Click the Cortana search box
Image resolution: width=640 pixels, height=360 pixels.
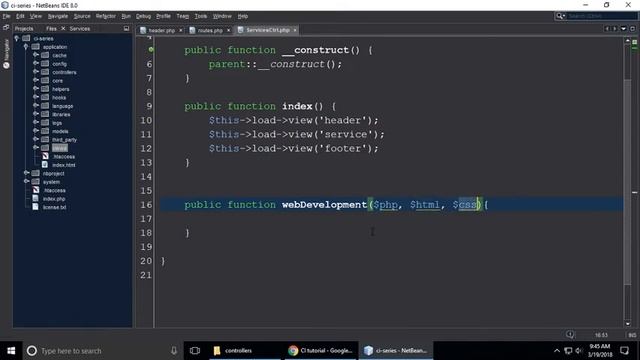click(x=102, y=351)
